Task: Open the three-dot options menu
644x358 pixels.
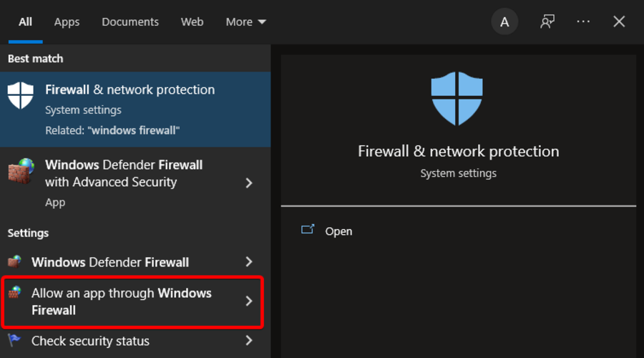Action: coord(583,21)
